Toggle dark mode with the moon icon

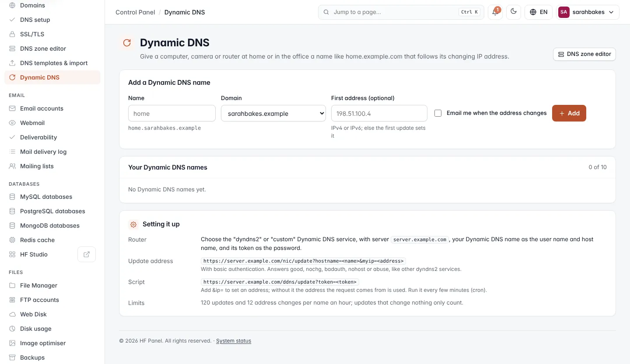(x=514, y=12)
